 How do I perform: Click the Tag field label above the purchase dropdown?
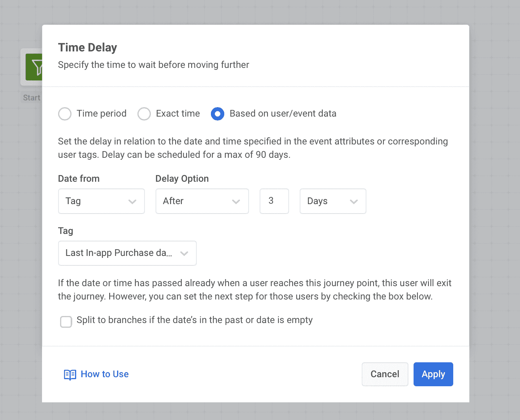(65, 231)
